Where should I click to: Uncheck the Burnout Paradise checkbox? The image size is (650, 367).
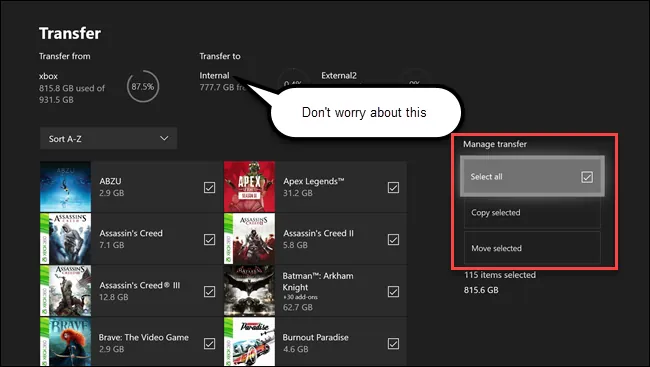(393, 343)
